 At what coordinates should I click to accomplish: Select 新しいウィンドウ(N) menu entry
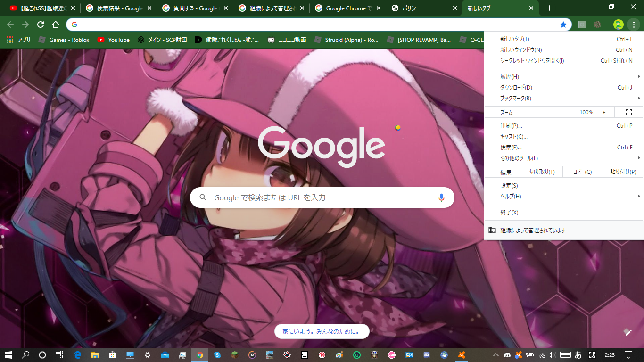[564, 49]
